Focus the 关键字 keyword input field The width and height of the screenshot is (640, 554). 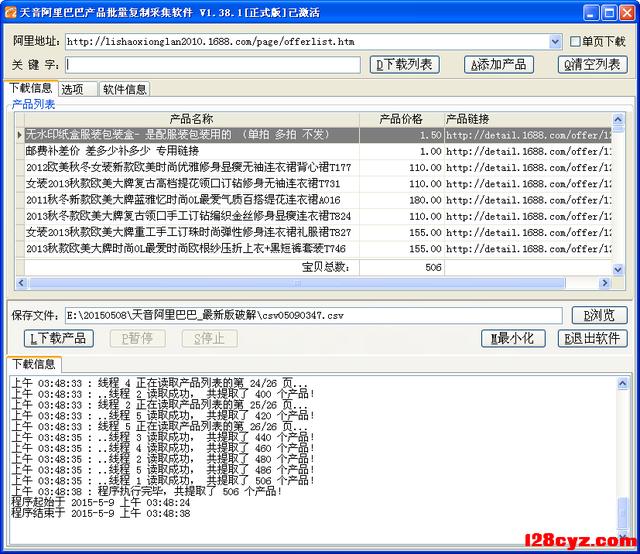[213, 65]
